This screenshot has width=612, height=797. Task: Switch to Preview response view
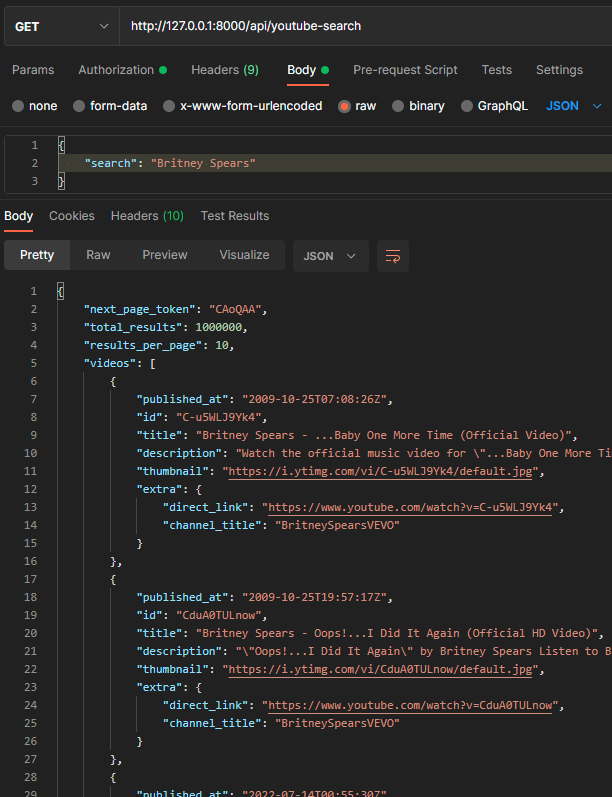(165, 255)
